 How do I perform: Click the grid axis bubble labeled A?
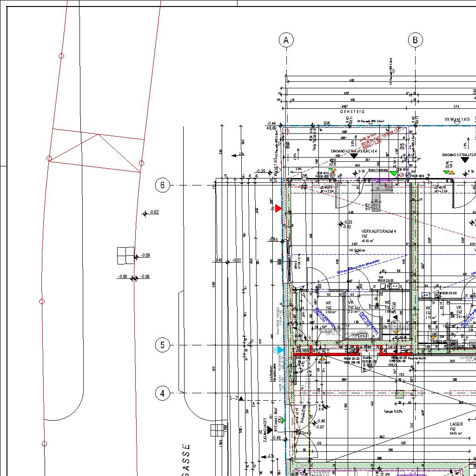[x=286, y=40]
